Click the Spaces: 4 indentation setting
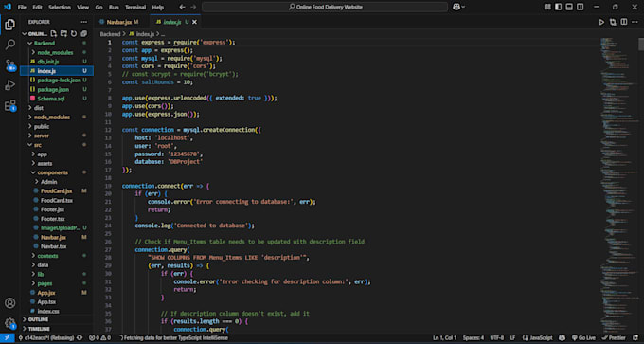 click(474, 337)
